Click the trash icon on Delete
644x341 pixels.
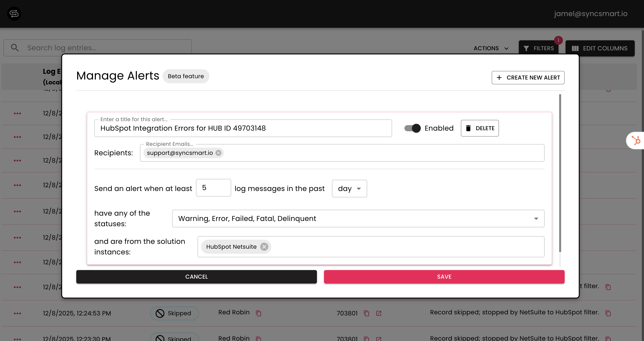(x=468, y=128)
